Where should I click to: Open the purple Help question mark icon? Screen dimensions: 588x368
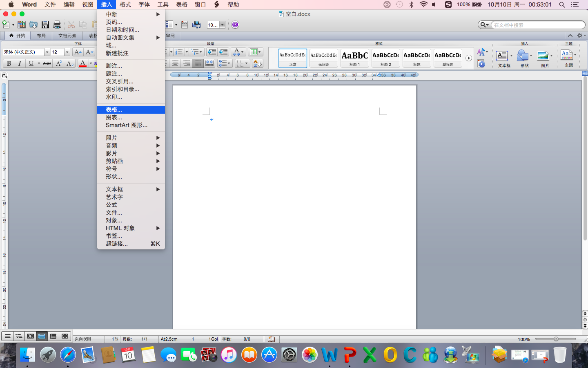tap(235, 25)
